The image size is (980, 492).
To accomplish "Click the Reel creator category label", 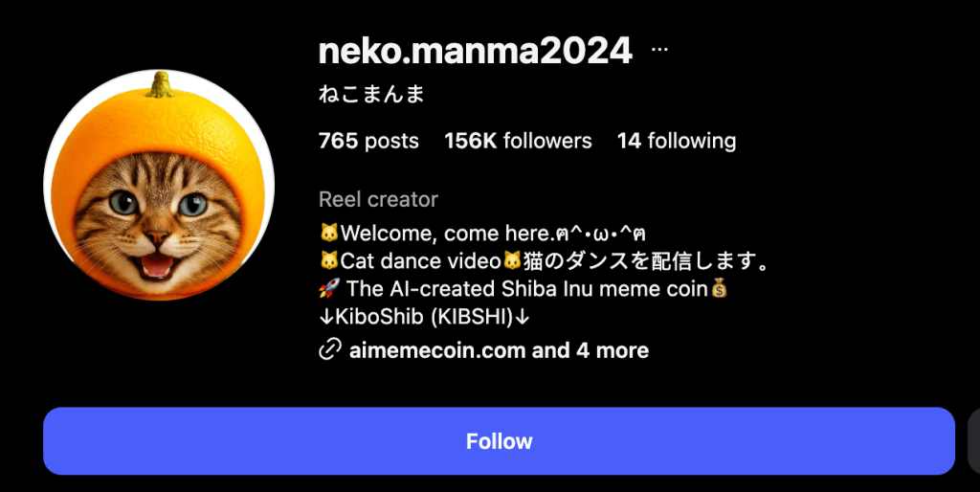I will coord(378,199).
